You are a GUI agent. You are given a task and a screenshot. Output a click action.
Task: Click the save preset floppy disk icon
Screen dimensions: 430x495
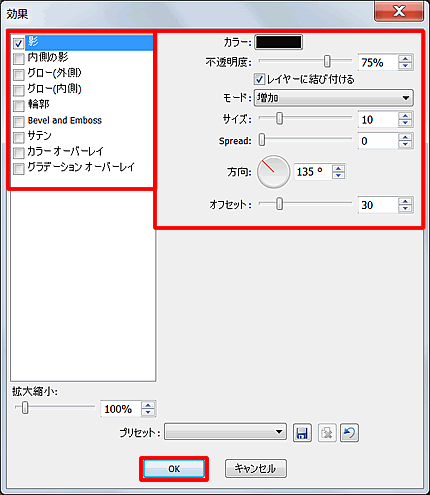click(302, 433)
